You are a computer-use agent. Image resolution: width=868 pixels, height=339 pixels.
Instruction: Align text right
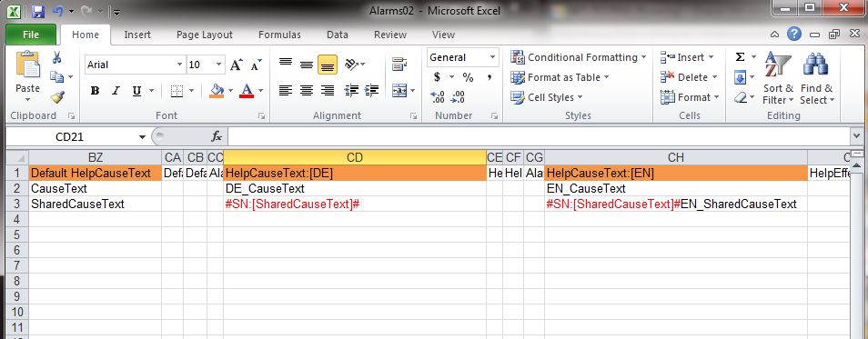[x=328, y=91]
